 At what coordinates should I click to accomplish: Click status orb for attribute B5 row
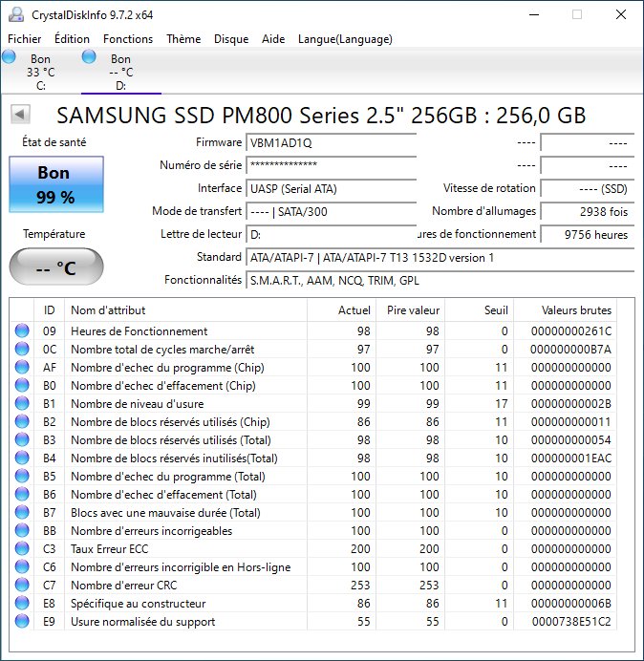click(x=22, y=476)
